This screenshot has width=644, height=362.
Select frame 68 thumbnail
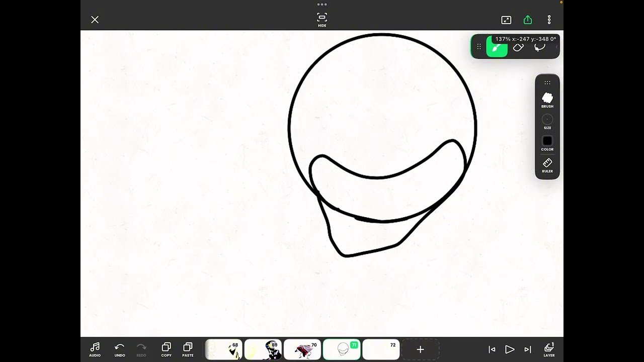pos(224,350)
